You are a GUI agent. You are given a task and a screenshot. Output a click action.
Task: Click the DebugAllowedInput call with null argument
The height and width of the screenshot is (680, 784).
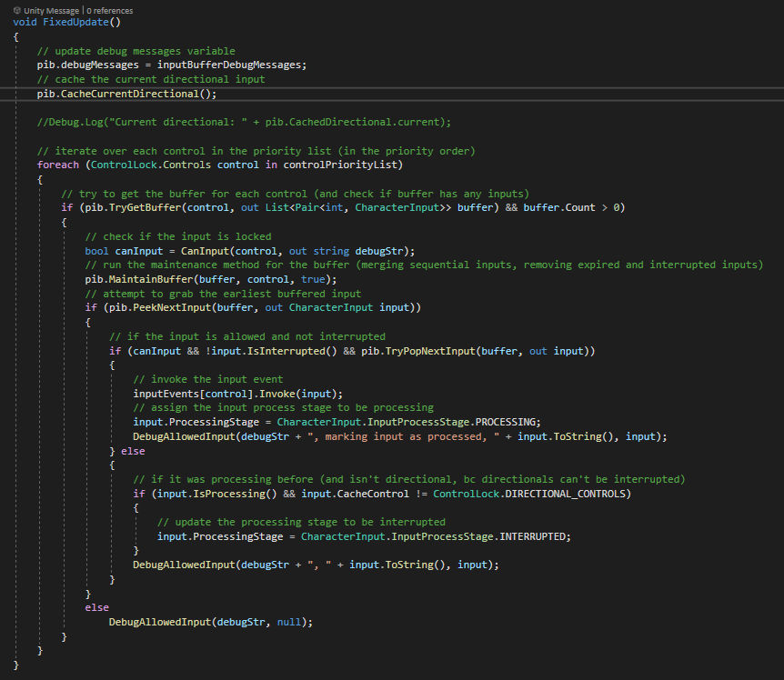click(159, 622)
